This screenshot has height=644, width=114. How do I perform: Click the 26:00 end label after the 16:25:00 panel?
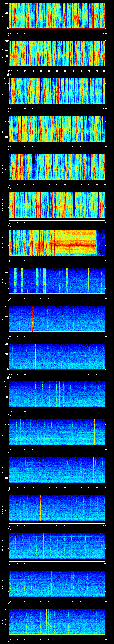[105, 374]
